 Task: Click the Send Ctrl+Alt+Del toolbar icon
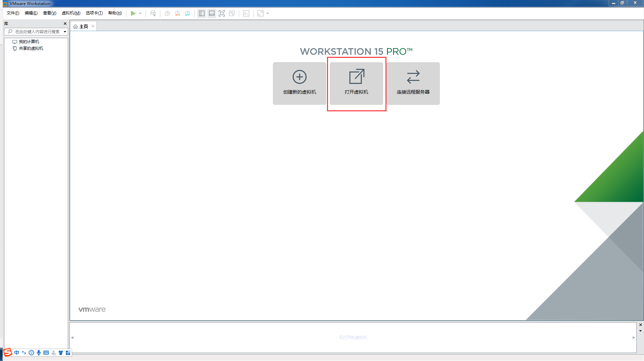coord(153,13)
